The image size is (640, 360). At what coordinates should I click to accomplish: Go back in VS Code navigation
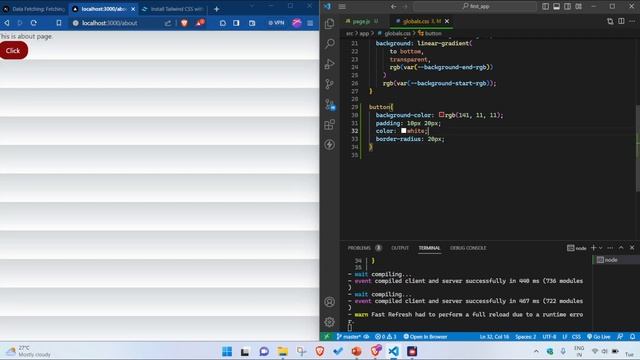[393, 7]
